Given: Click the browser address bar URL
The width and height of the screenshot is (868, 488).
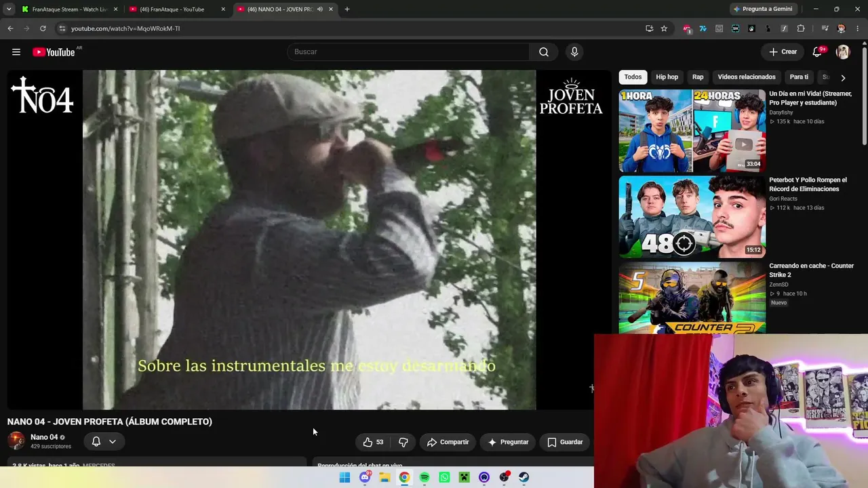Looking at the screenshot, I should [x=125, y=28].
